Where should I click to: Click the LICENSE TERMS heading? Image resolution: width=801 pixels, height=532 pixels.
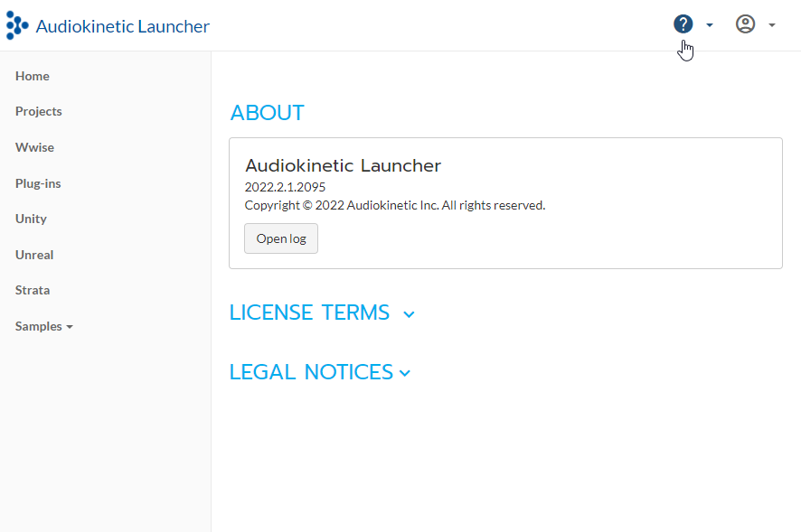[309, 313]
